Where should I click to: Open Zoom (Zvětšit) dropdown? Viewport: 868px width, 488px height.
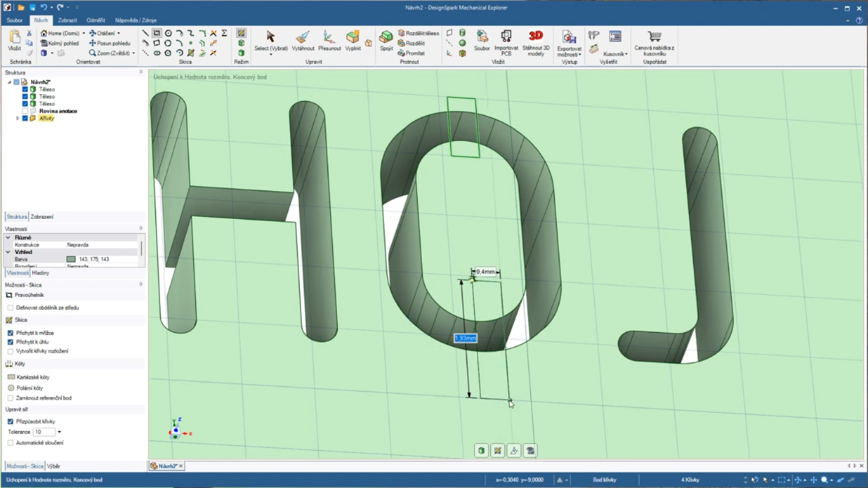(134, 53)
